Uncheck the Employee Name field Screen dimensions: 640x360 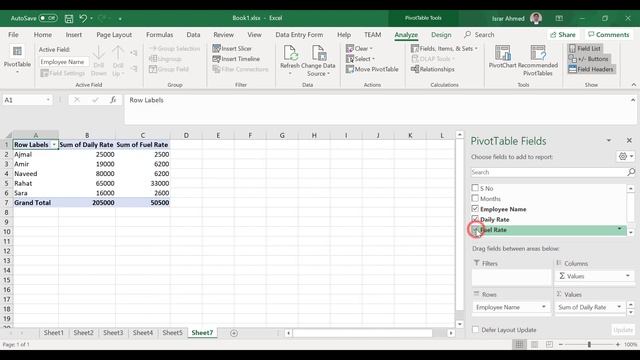475,209
